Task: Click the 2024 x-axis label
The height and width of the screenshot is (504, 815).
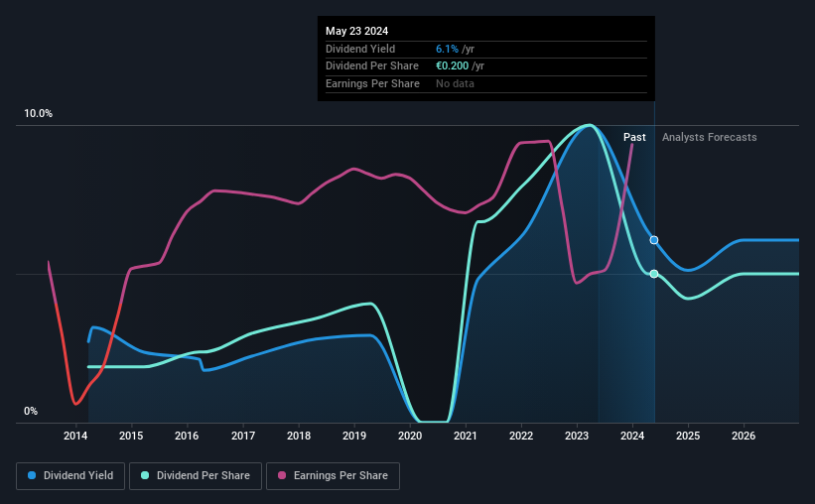Action: (632, 436)
